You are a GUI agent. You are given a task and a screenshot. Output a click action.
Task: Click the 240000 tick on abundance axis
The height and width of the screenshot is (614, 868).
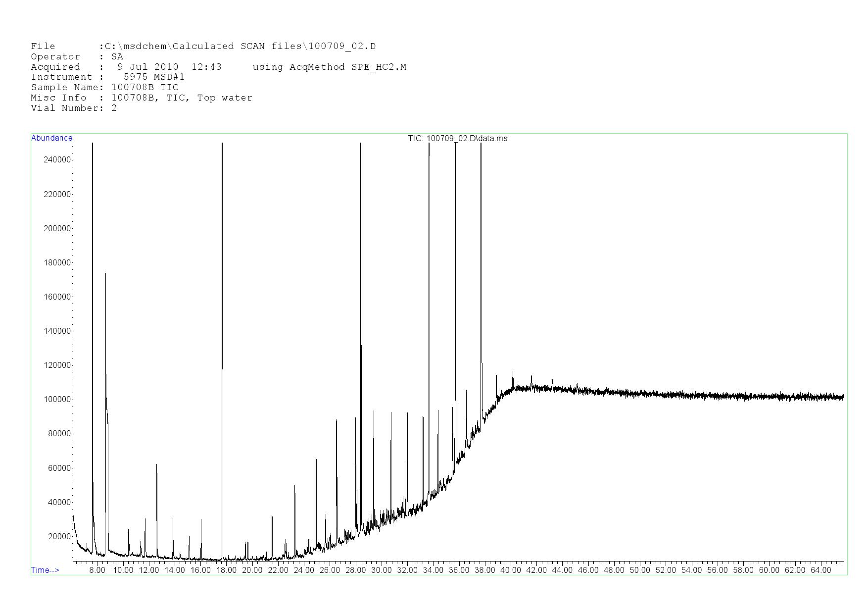(57, 160)
